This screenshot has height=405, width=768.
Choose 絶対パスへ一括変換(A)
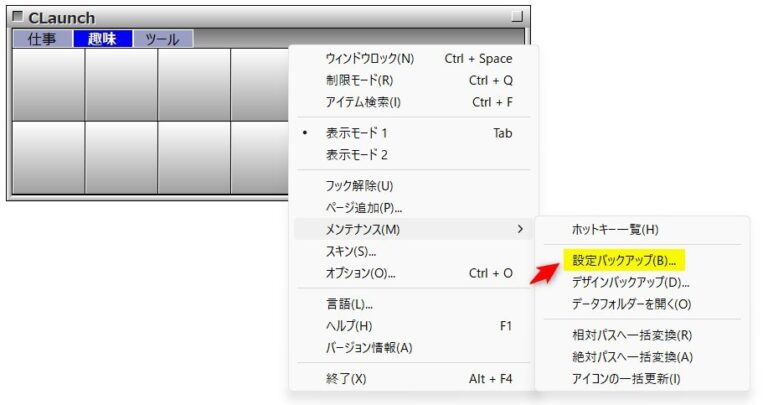642,357
